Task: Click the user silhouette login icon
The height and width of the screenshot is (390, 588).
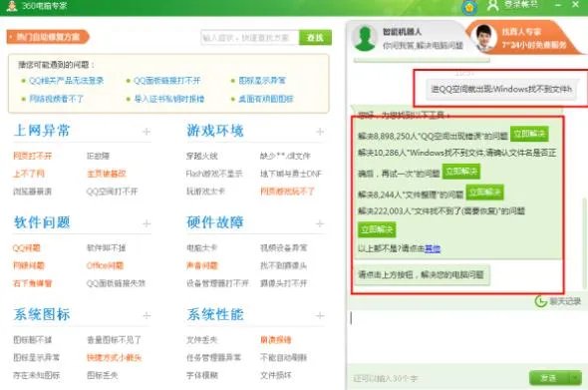Action: 492,5
